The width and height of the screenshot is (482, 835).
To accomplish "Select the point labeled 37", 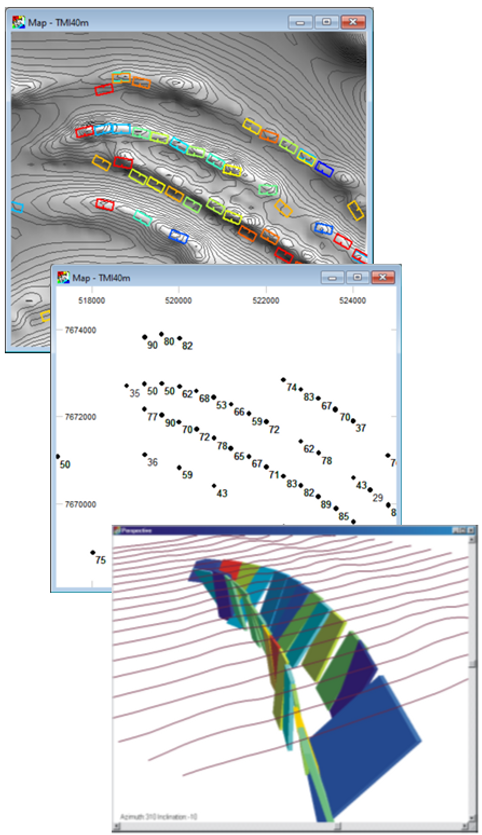I will (x=353, y=421).
